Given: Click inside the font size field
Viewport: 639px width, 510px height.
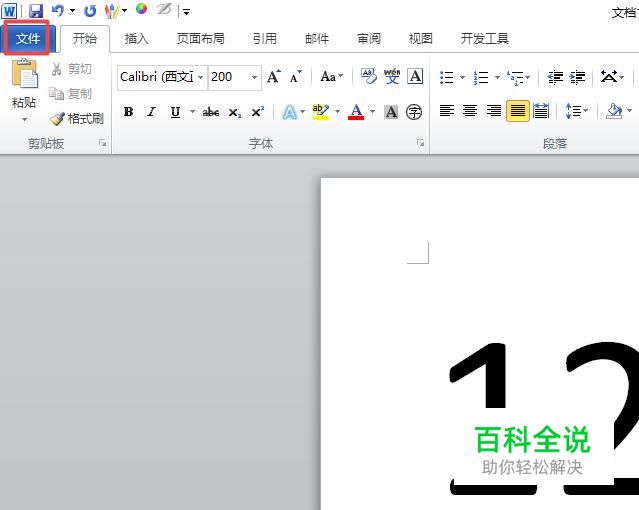Looking at the screenshot, I should click(x=228, y=77).
